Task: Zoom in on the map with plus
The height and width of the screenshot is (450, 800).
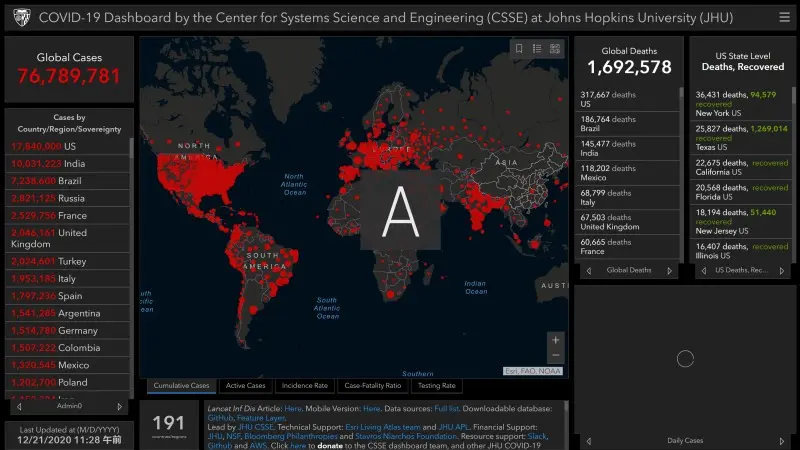Action: 556,340
